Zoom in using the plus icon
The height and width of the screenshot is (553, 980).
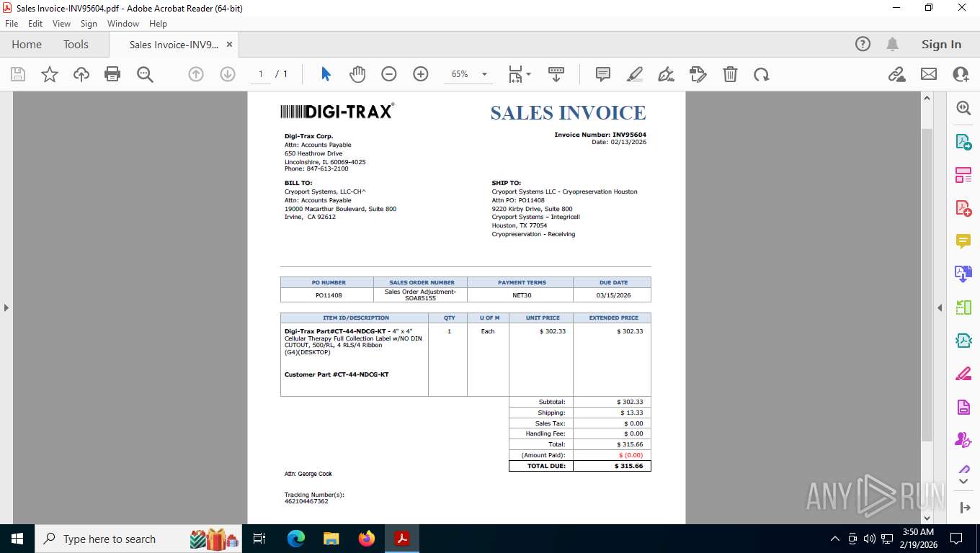421,74
